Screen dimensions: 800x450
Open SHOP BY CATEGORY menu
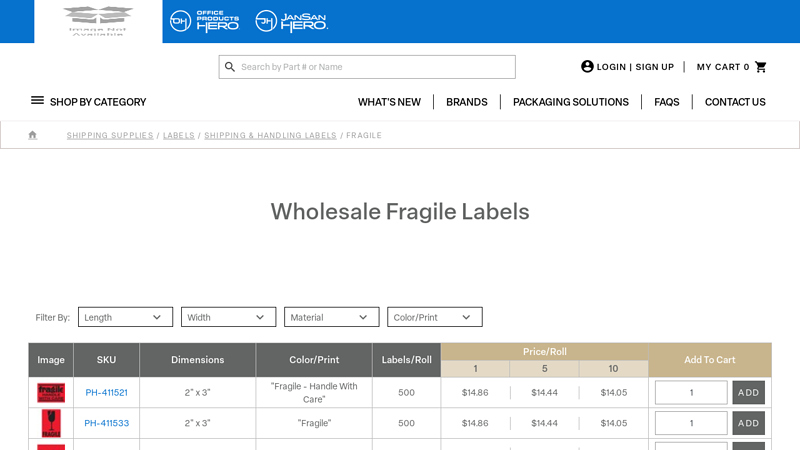(98, 102)
